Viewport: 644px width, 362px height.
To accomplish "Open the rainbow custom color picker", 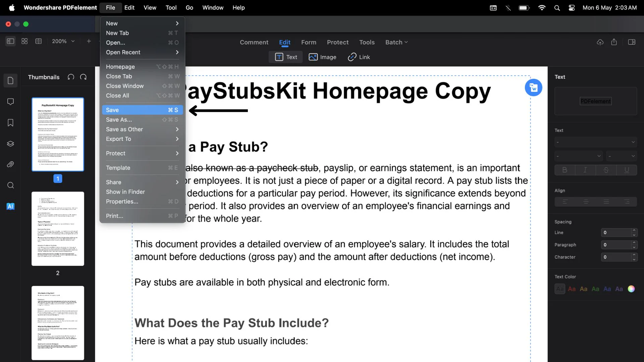I will point(631,289).
